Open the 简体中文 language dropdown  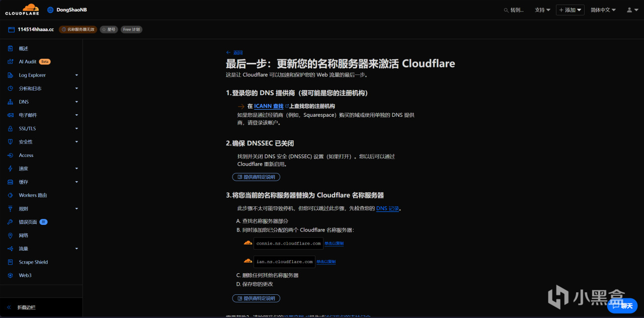[603, 10]
